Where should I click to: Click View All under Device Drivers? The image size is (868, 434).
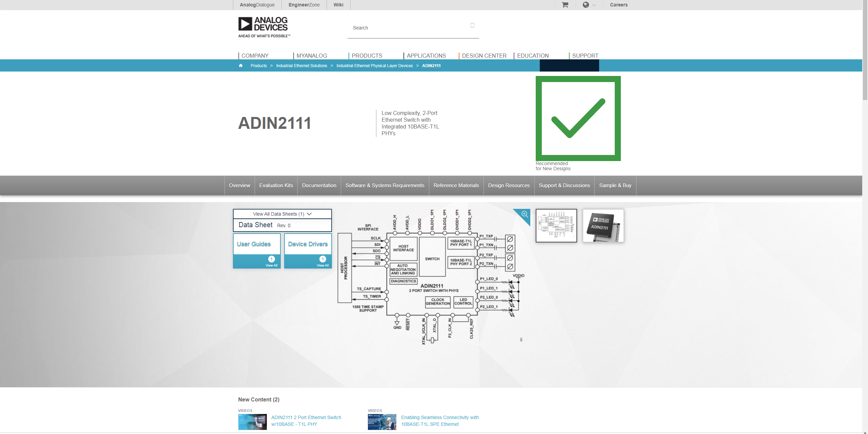322,265
